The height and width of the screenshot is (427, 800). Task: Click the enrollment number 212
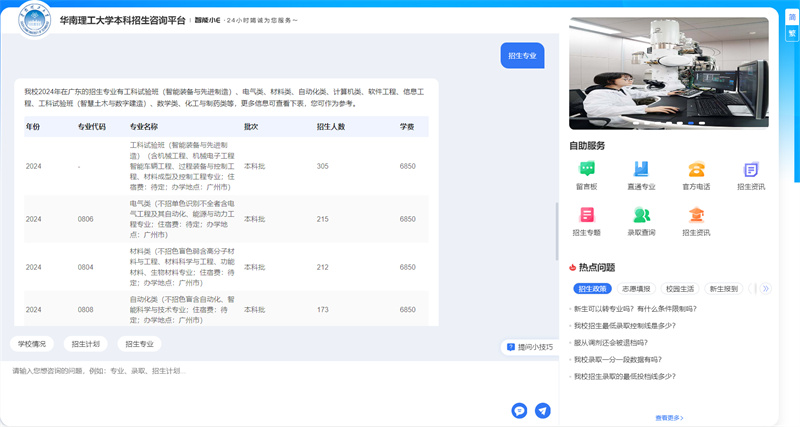click(x=322, y=267)
